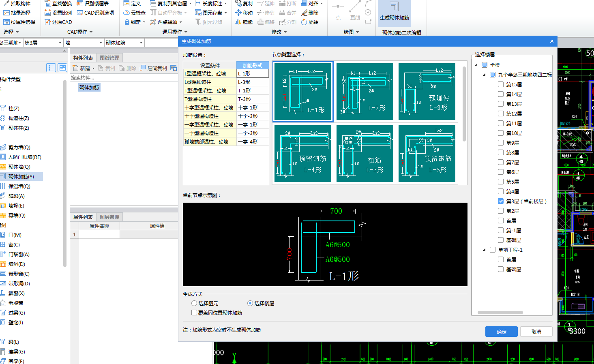Select 门(M) door component type

coord(15,235)
